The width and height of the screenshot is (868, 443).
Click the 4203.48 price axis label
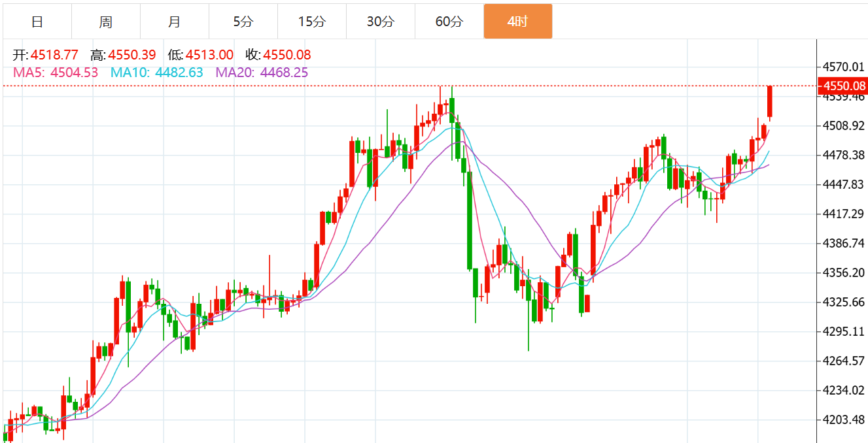click(x=844, y=419)
